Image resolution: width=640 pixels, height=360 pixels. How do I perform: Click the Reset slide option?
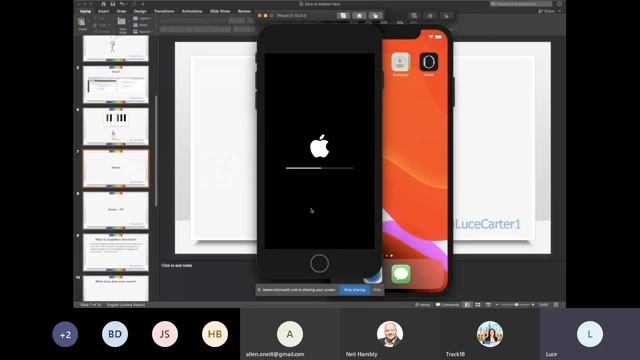141,25
